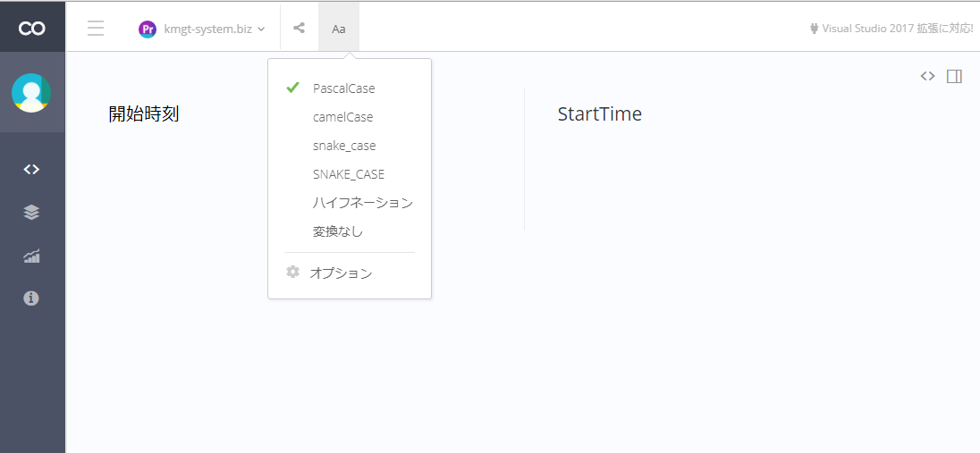Toggle the side panel layout icon
Screen dimensions: 980x453
point(954,76)
